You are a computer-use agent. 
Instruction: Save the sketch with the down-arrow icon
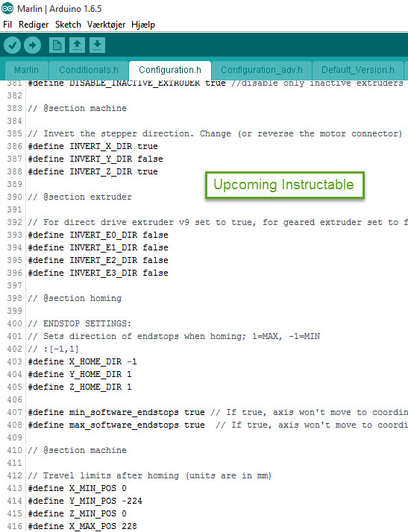click(x=97, y=45)
